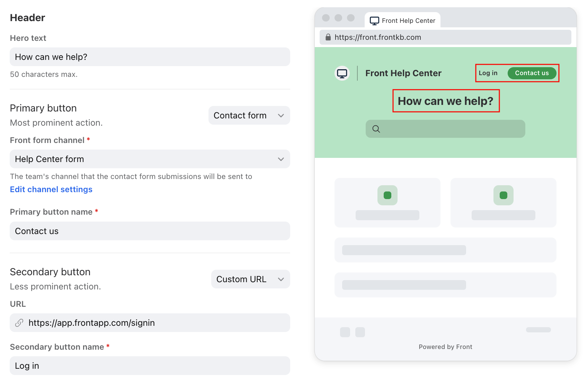Open the Primary button Contact form dropdown
This screenshot has width=588, height=385.
pyautogui.click(x=249, y=115)
